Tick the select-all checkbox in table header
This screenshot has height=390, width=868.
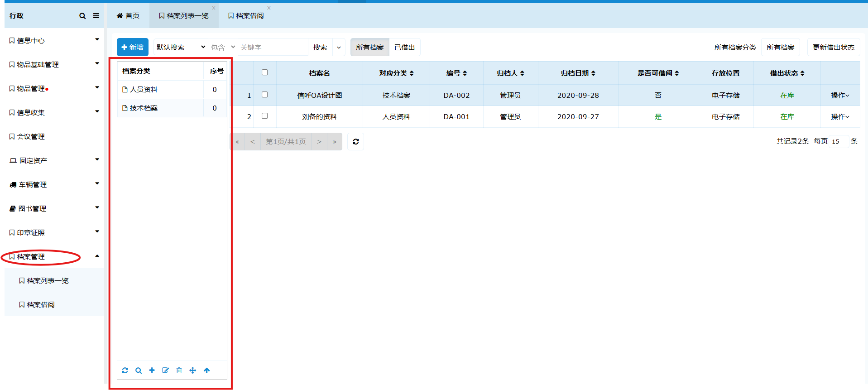pyautogui.click(x=265, y=72)
